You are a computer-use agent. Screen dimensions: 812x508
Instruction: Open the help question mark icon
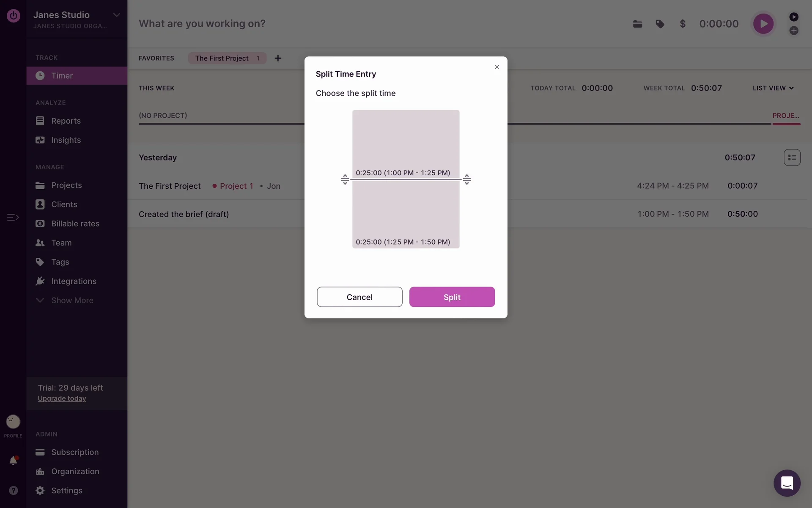pyautogui.click(x=14, y=490)
